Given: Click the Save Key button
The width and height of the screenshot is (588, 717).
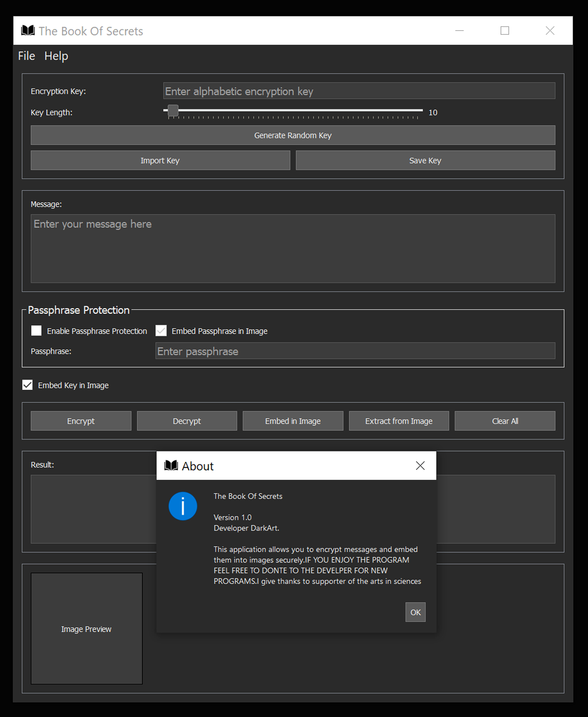Looking at the screenshot, I should coord(425,161).
